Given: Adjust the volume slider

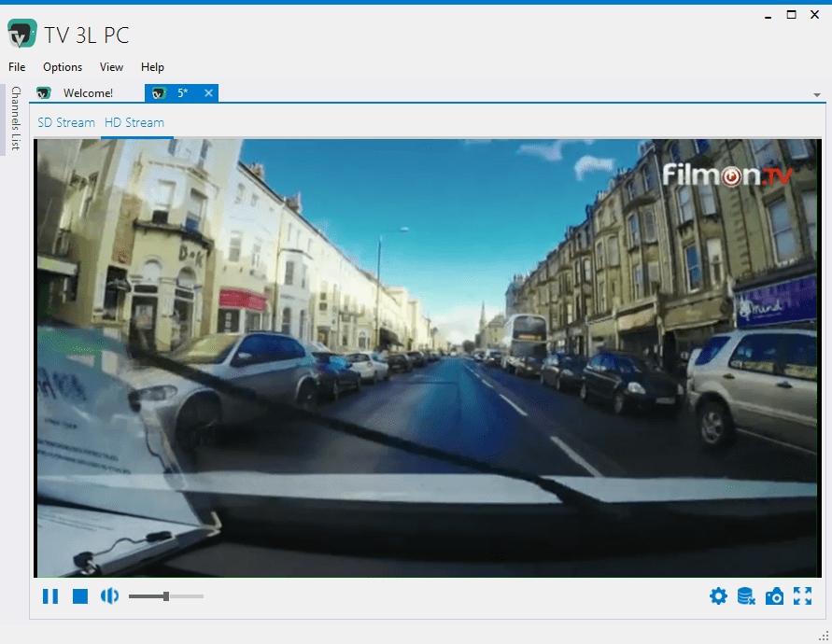Looking at the screenshot, I should coord(165,596).
